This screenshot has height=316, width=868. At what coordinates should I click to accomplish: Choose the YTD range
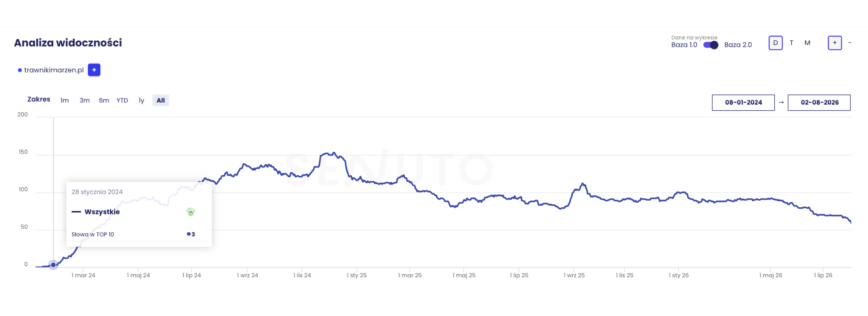pos(122,100)
